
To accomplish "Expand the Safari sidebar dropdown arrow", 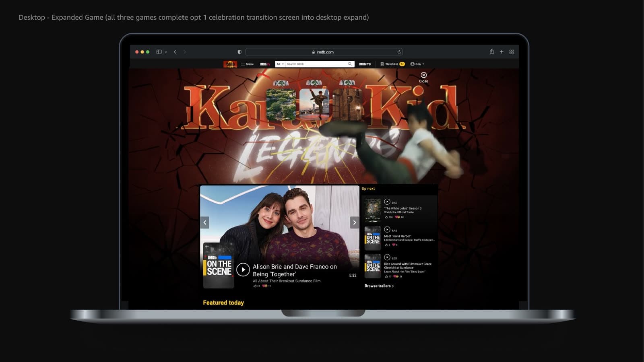I will (166, 52).
